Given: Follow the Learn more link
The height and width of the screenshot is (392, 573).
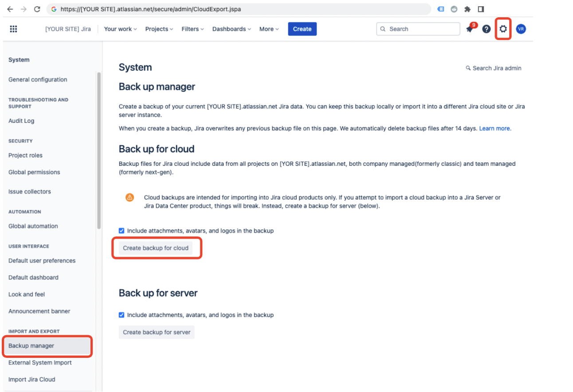Looking at the screenshot, I should [494, 128].
